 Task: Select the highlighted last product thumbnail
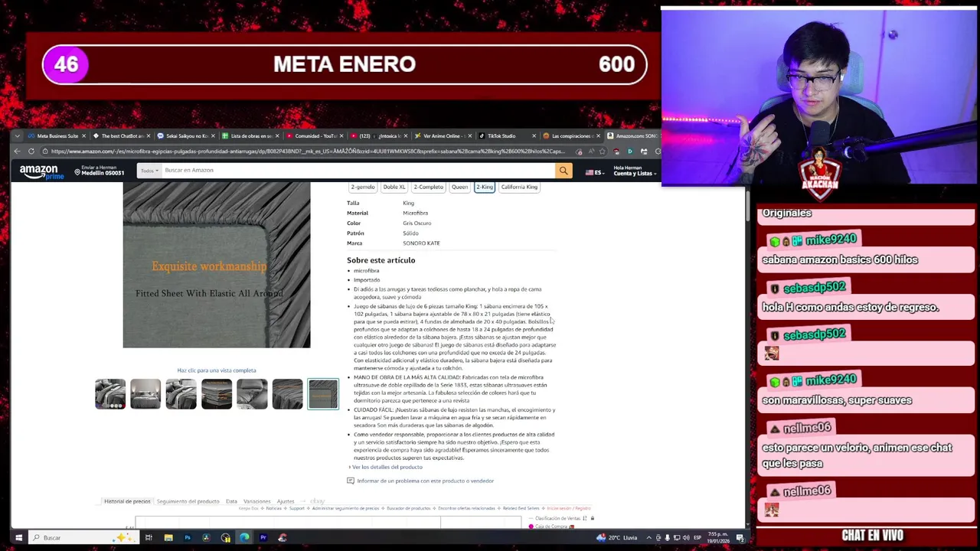[x=323, y=394]
